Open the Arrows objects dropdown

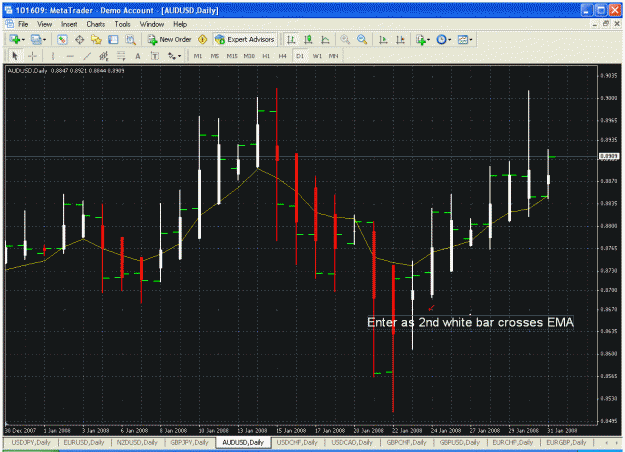(174, 56)
